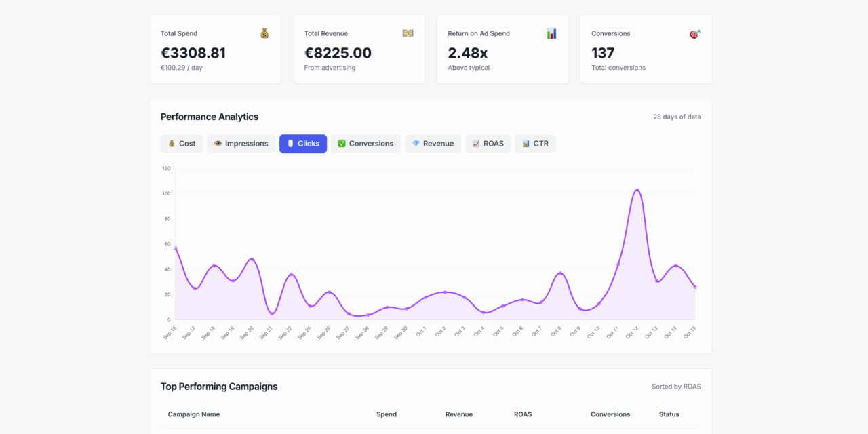The width and height of the screenshot is (868, 434).
Task: Click the Campaign Name column header
Action: [x=194, y=414]
